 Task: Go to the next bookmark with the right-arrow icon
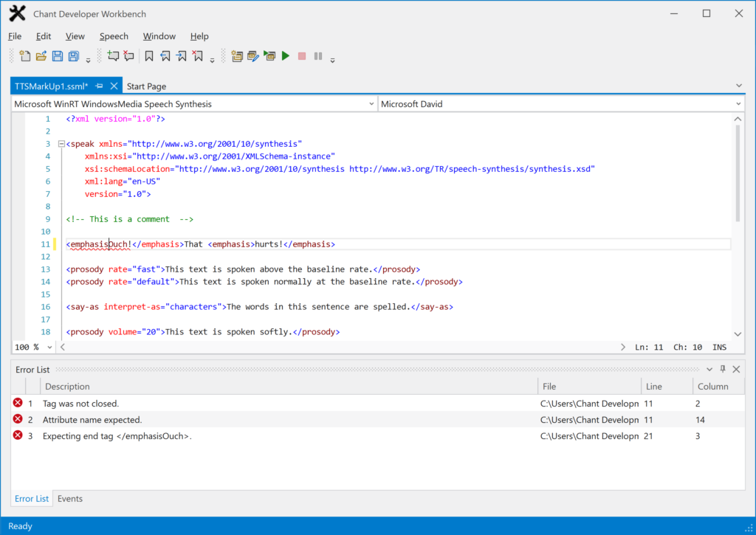pyautogui.click(x=182, y=56)
